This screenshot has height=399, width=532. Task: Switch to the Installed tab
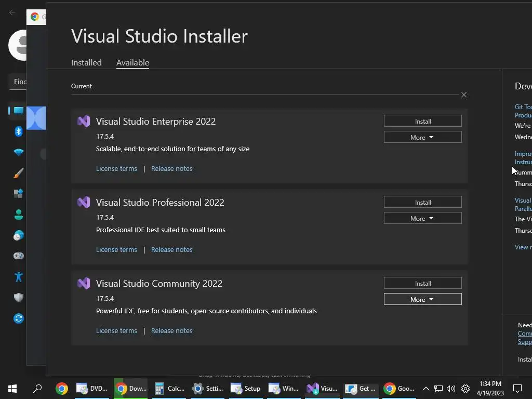pyautogui.click(x=86, y=62)
